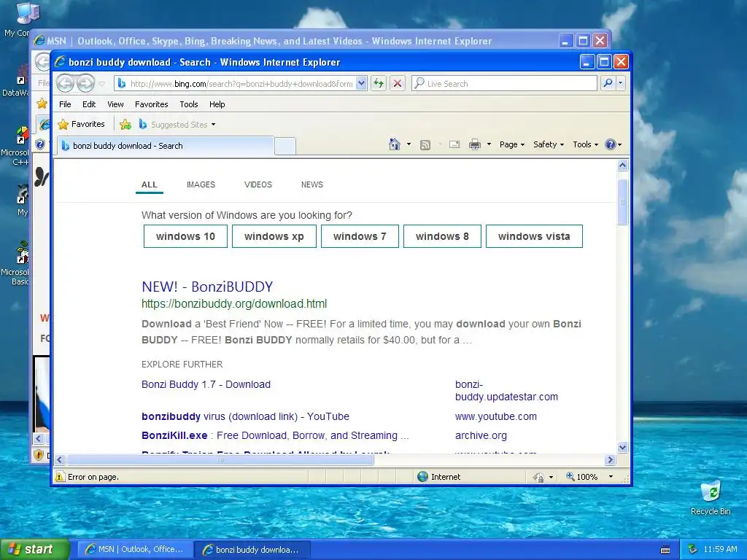Viewport: 747px width, 560px height.
Task: Select the ALL search tab
Action: coord(149,184)
